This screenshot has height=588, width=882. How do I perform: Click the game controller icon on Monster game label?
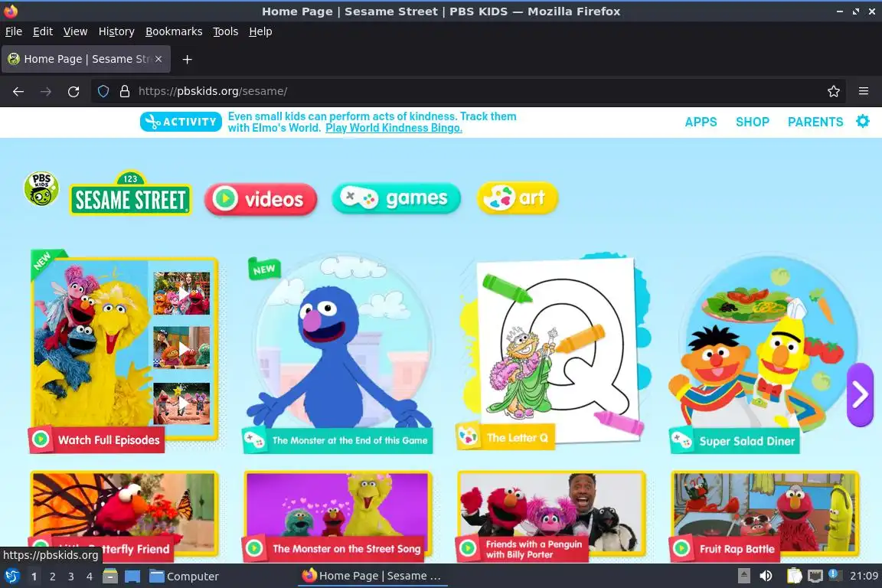click(254, 440)
